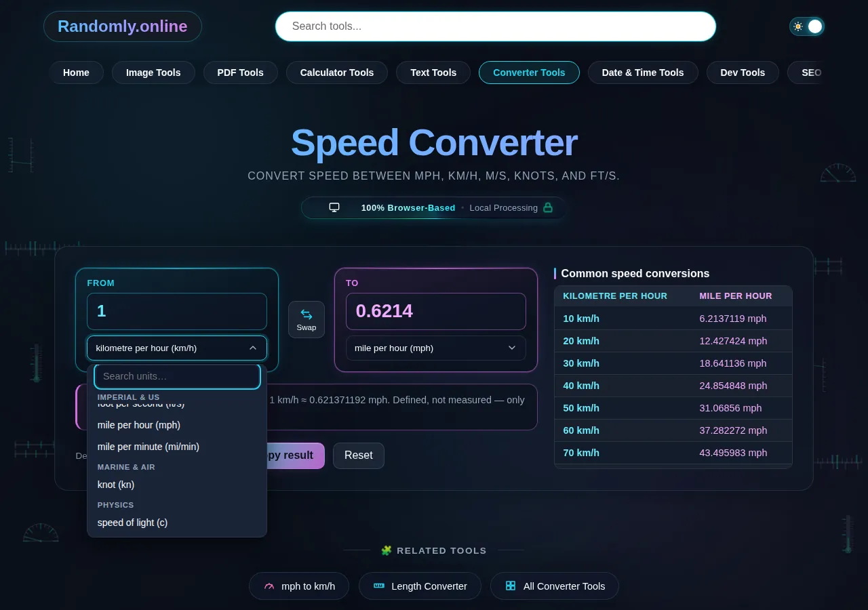Select mile per hour (mph) option
The height and width of the screenshot is (610, 868).
click(177, 425)
